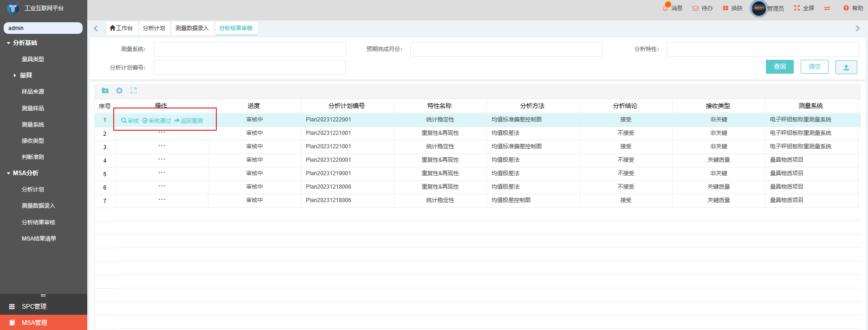
Task: Open the row 4 more-actions ellipsis
Action: 162,159
